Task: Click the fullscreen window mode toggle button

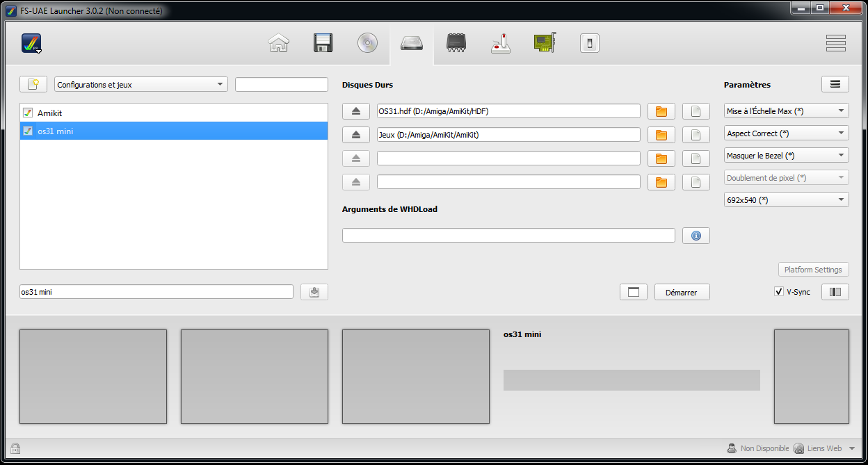Action: (633, 293)
